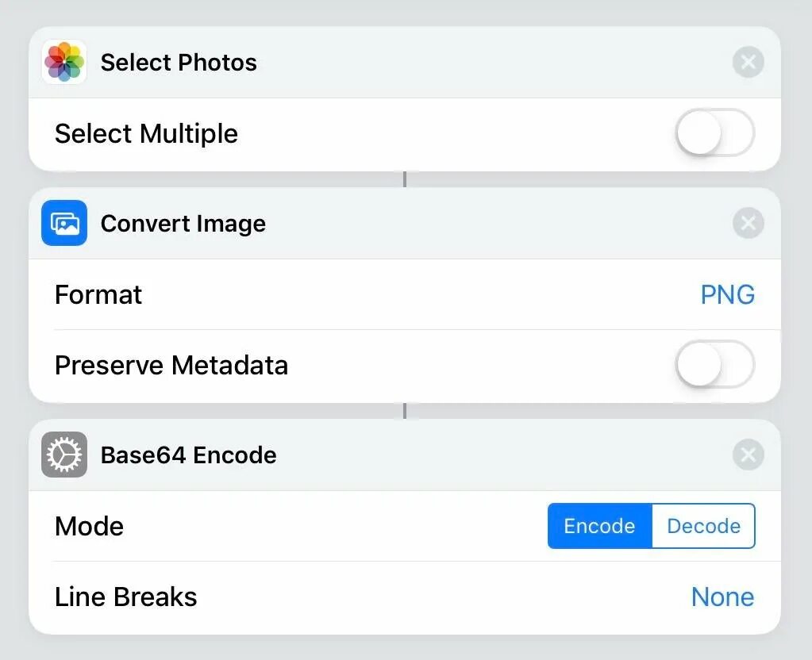Image resolution: width=812 pixels, height=660 pixels.
Task: Delete the Convert Image action
Action: 748,224
